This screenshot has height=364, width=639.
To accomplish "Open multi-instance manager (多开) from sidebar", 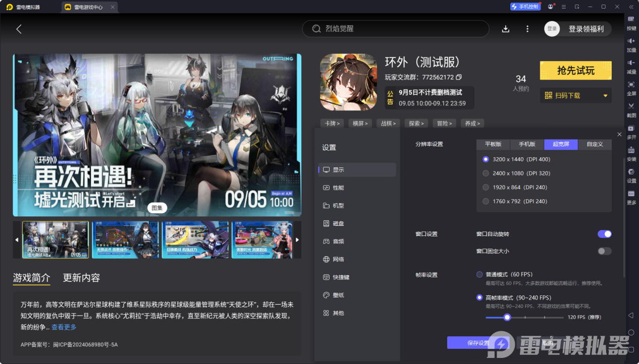I will click(x=631, y=132).
